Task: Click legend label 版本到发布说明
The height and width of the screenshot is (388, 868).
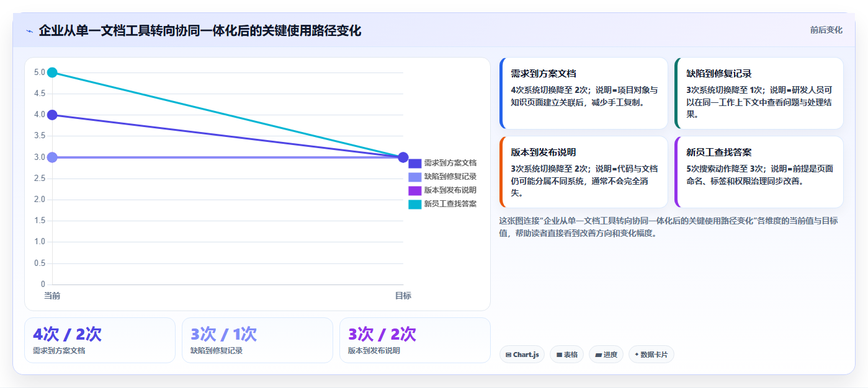Action: coord(450,190)
